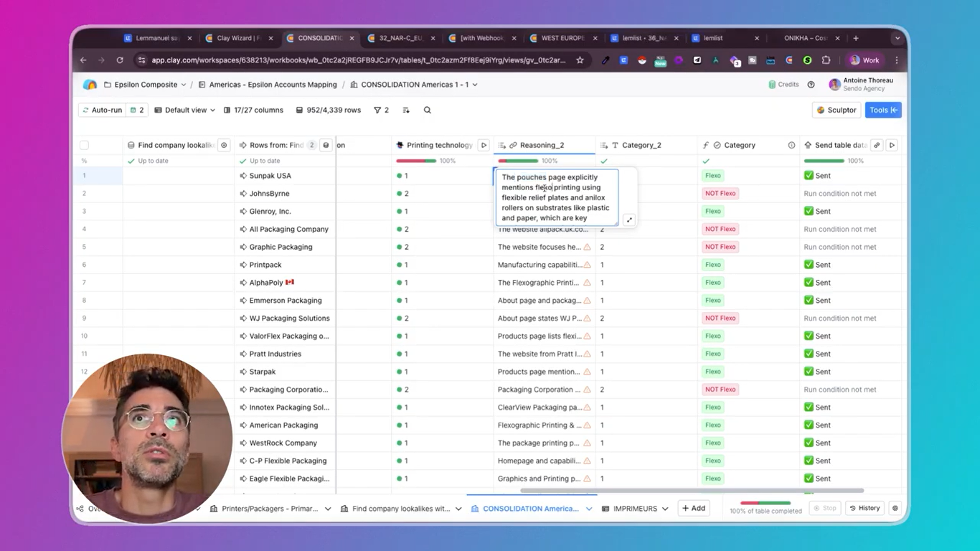Click the Sculptor button

coord(837,110)
